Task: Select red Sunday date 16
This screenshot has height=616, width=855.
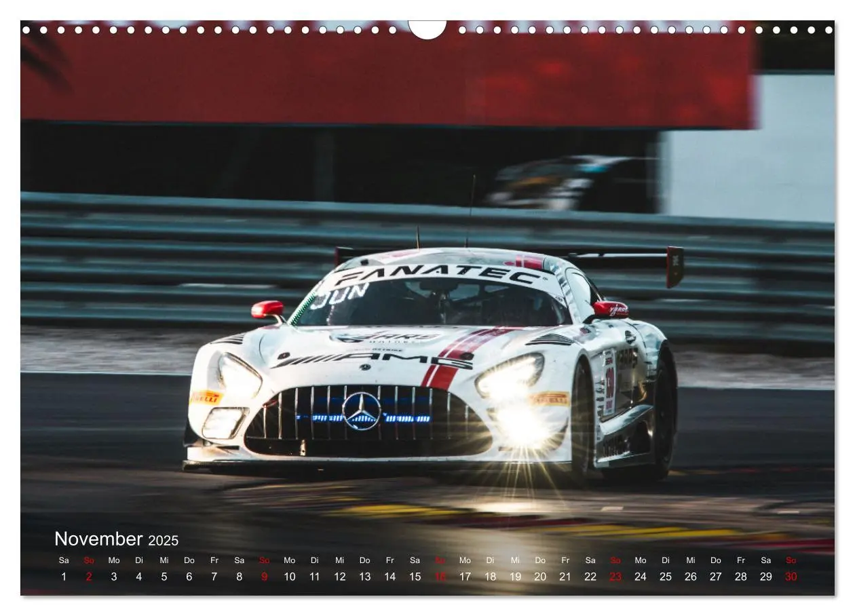Action: pos(440,577)
